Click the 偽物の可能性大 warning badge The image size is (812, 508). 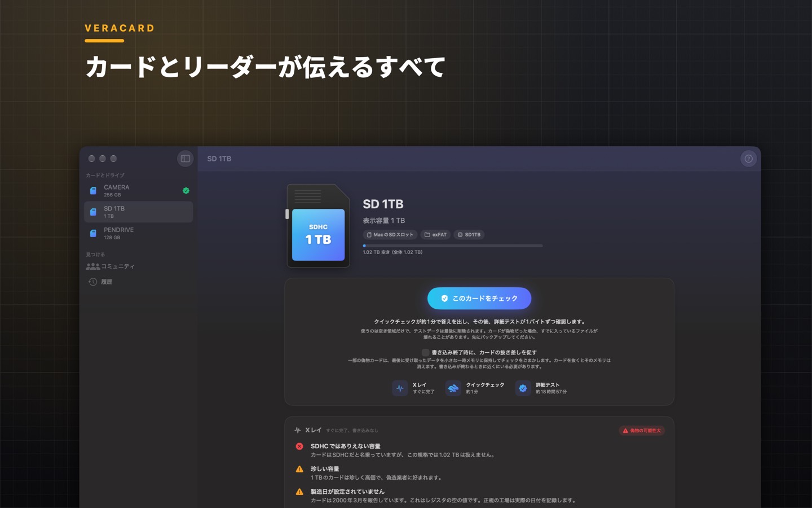click(x=642, y=431)
